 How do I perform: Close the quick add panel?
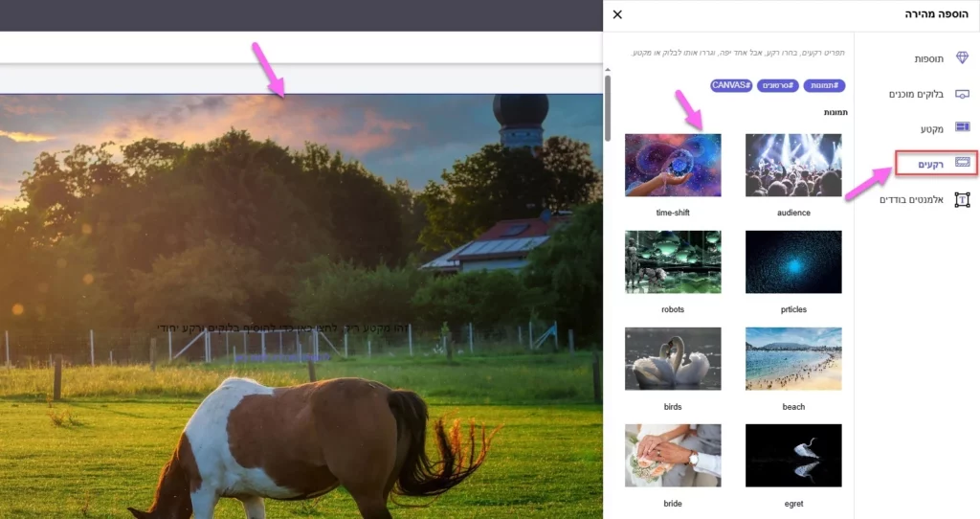[x=617, y=14]
